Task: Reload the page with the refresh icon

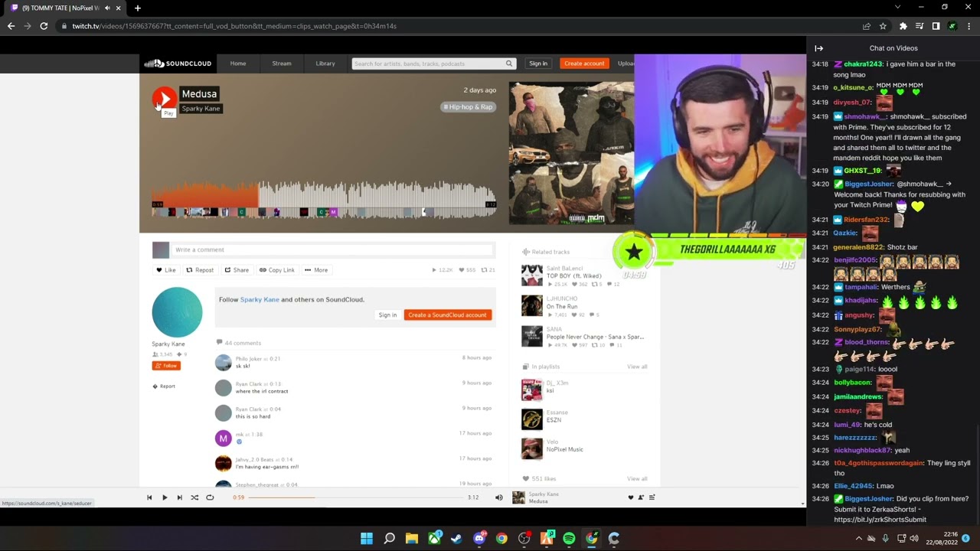Action: 44,26
